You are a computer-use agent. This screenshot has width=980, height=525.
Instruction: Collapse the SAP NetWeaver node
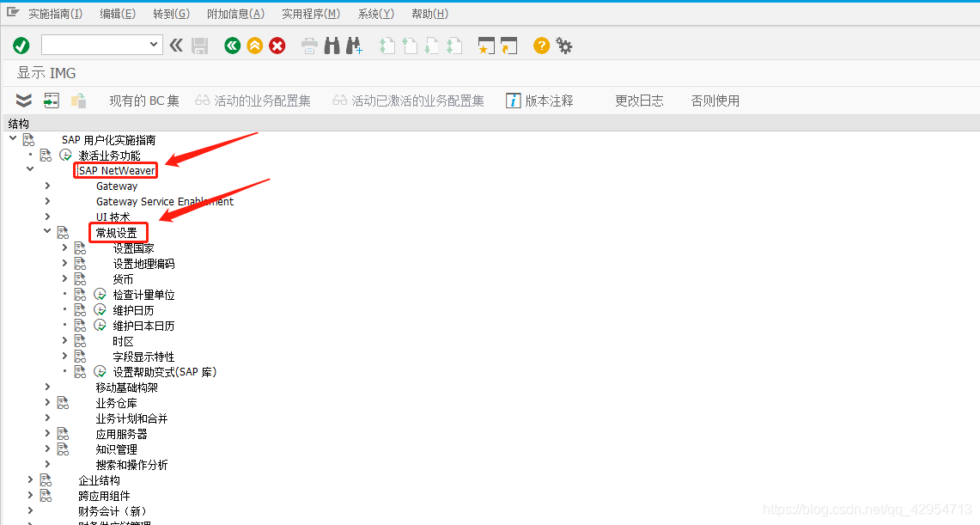pos(30,168)
